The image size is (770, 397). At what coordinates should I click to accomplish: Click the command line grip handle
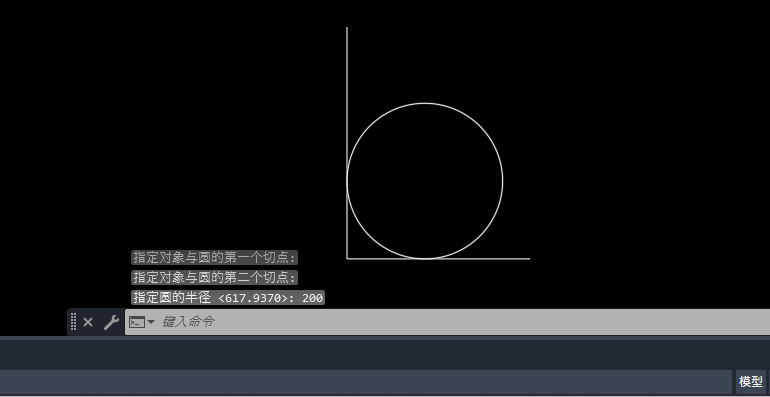[x=74, y=322]
